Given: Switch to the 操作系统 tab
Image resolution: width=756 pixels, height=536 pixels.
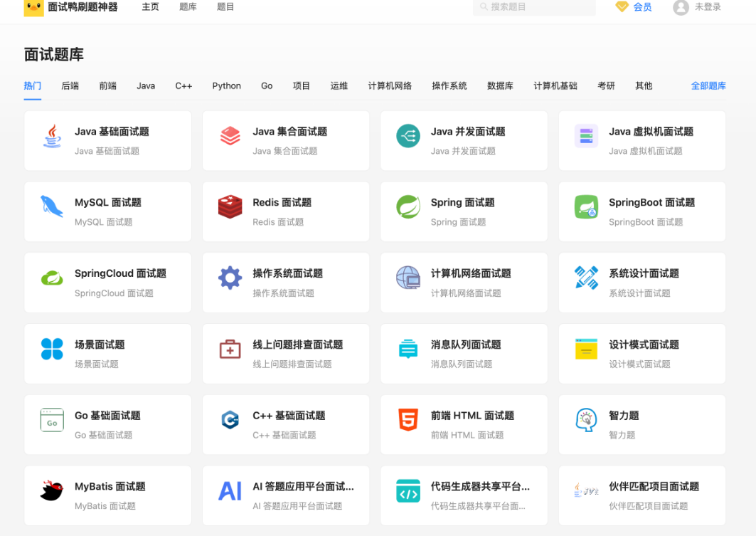Looking at the screenshot, I should 449,86.
